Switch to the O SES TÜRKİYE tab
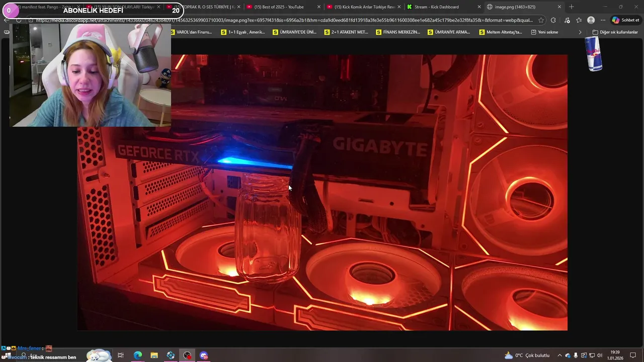Screen dimensions: 644x362 tap(204, 7)
